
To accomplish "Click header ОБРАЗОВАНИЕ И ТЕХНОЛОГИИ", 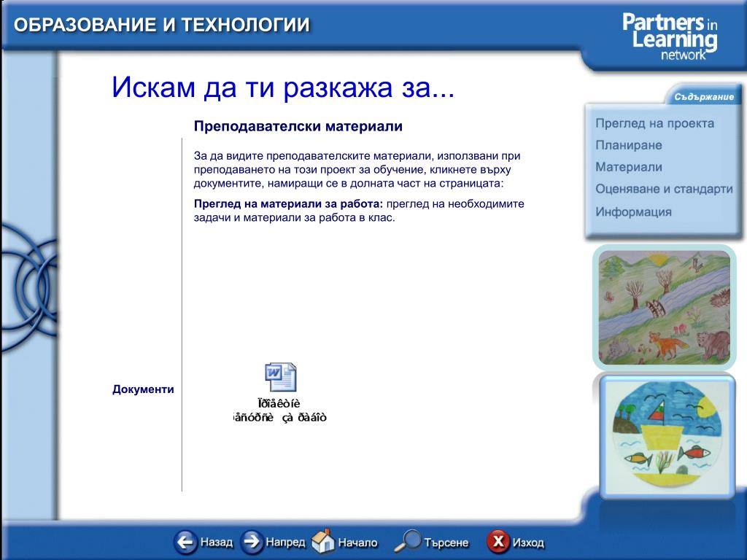I will (x=162, y=25).
